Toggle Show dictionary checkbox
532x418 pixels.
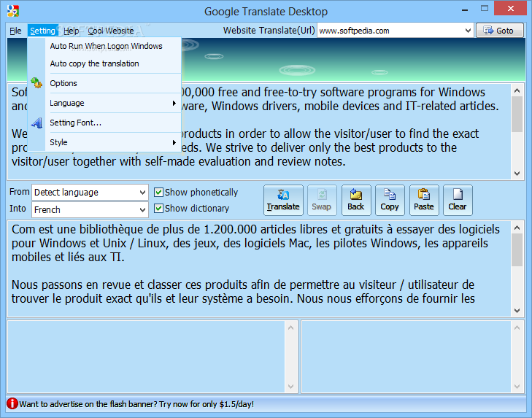click(158, 208)
